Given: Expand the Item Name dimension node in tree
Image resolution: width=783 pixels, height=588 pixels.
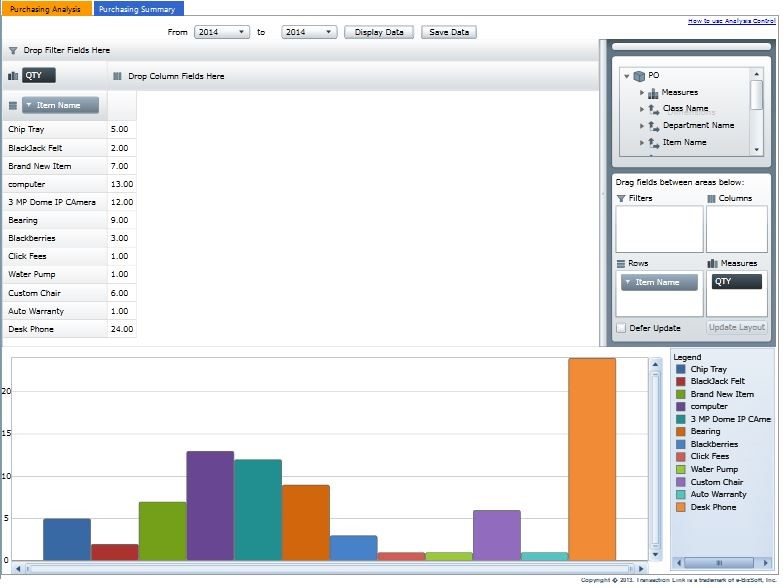Looking at the screenshot, I should click(x=642, y=143).
